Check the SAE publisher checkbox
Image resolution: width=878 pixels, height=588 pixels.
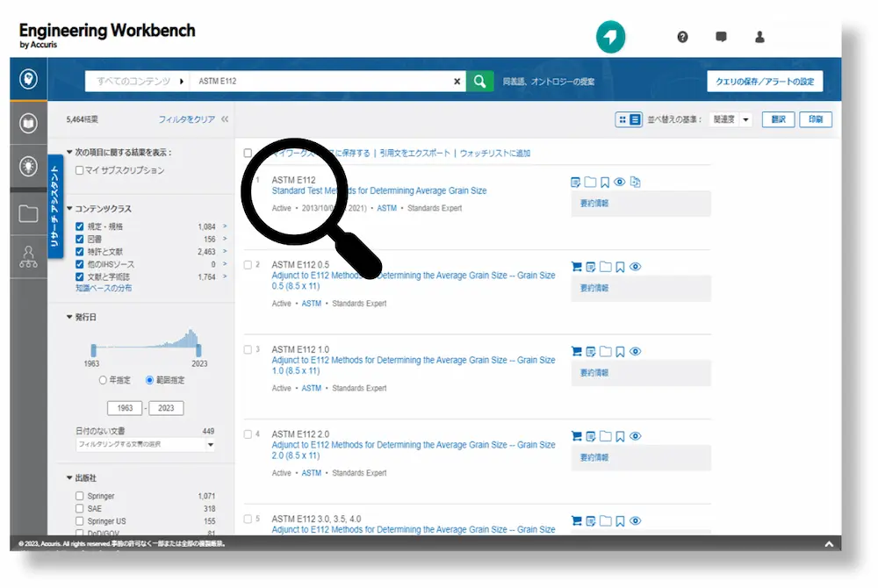pos(80,508)
